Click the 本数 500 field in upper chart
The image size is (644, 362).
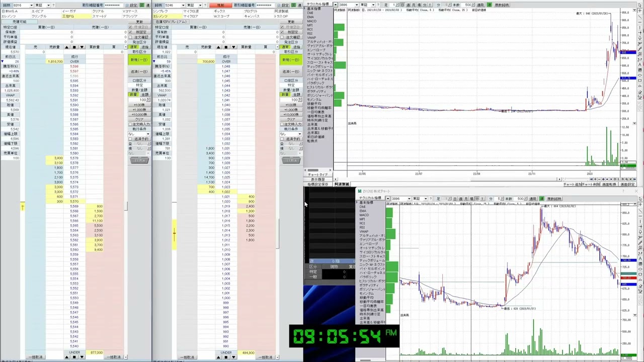coord(467,5)
